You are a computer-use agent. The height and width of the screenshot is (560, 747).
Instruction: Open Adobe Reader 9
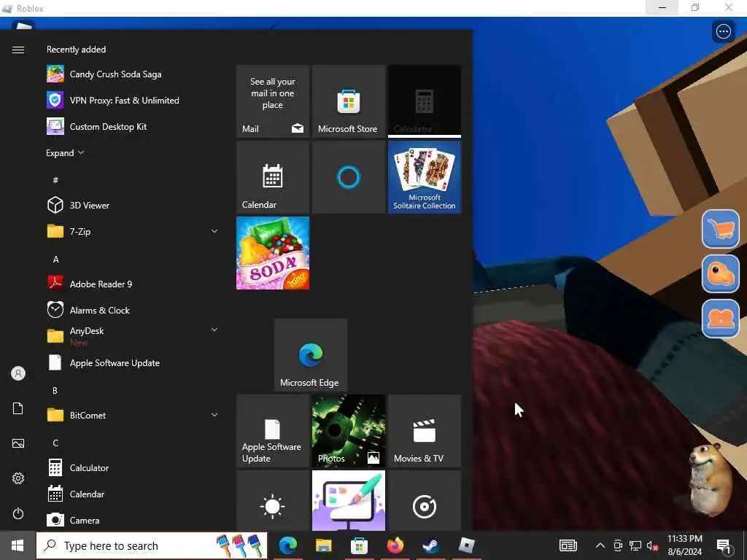pyautogui.click(x=132, y=284)
